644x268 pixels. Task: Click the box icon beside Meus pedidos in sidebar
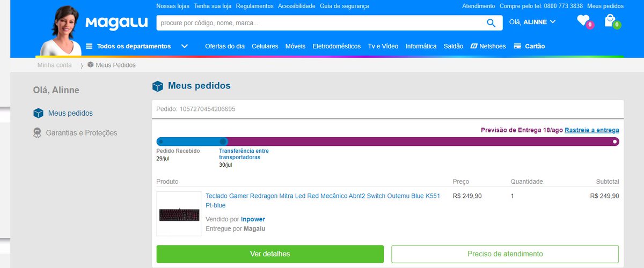[38, 113]
